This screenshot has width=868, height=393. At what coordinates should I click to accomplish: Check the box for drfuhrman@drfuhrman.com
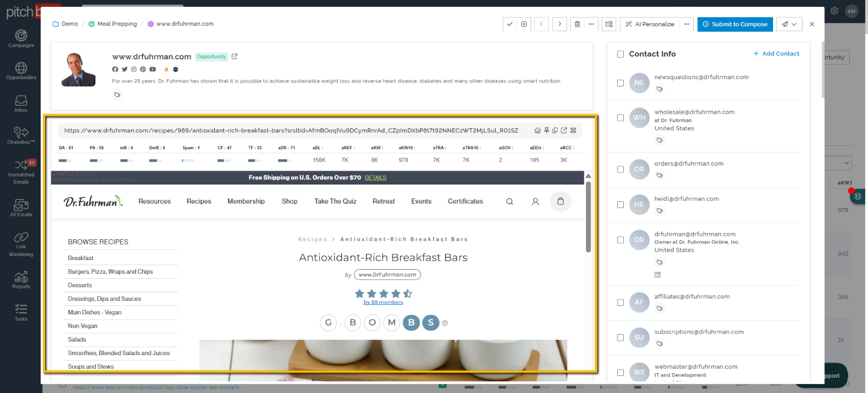pos(620,240)
